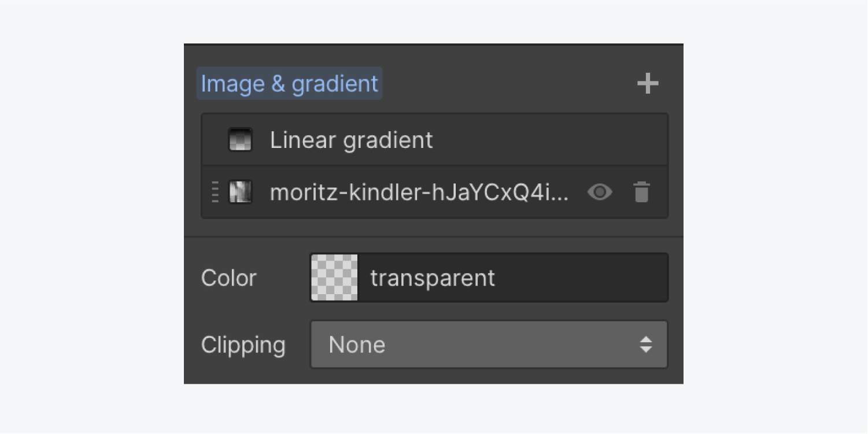868x434 pixels.
Task: Delete the moritz-kindler image layer
Action: (641, 192)
